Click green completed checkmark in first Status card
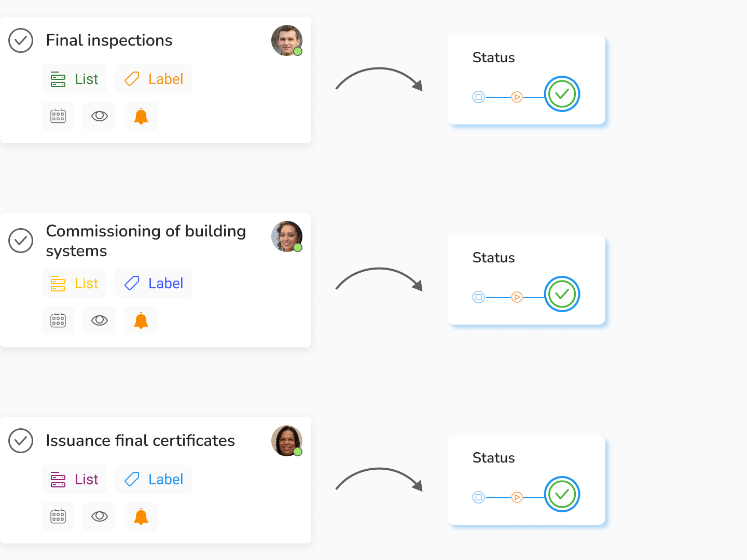The image size is (747, 560). tap(562, 94)
